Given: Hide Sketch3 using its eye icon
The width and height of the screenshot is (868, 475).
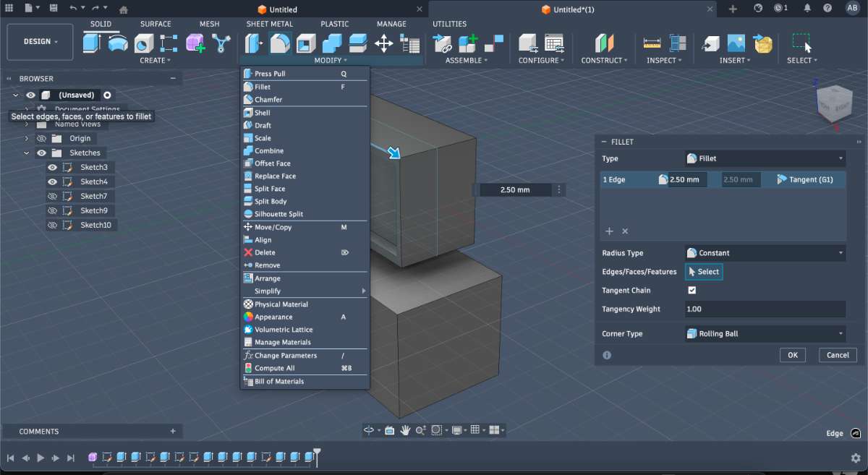Looking at the screenshot, I should click(52, 167).
